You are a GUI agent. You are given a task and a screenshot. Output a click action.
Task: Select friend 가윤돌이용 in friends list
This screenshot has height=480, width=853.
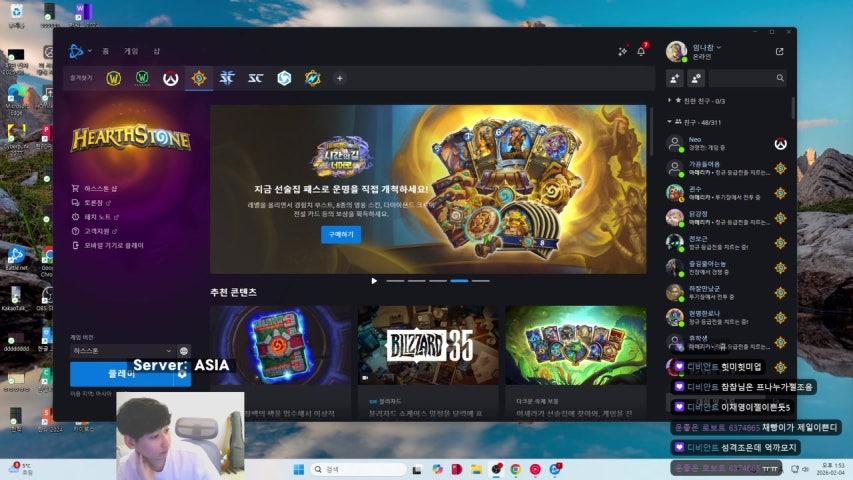727,168
